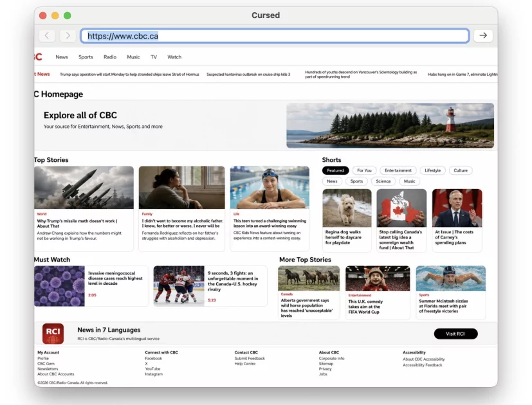Play the meningococcal disease video thumbnail
The width and height of the screenshot is (532, 405).
click(59, 286)
